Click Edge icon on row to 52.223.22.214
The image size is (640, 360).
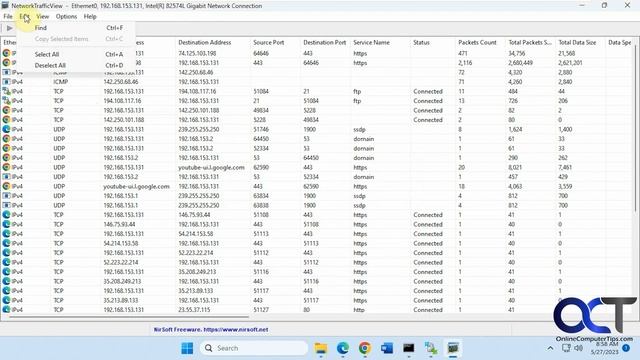click(6, 253)
